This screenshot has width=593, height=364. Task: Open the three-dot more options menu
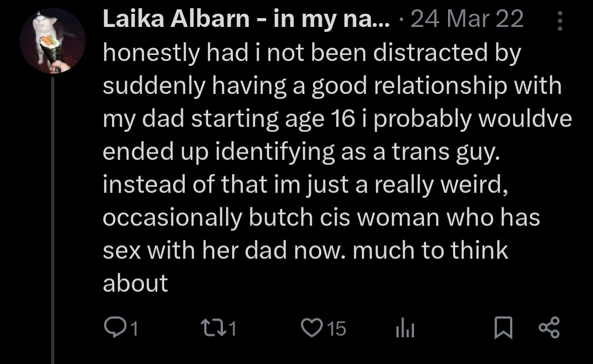click(x=560, y=21)
